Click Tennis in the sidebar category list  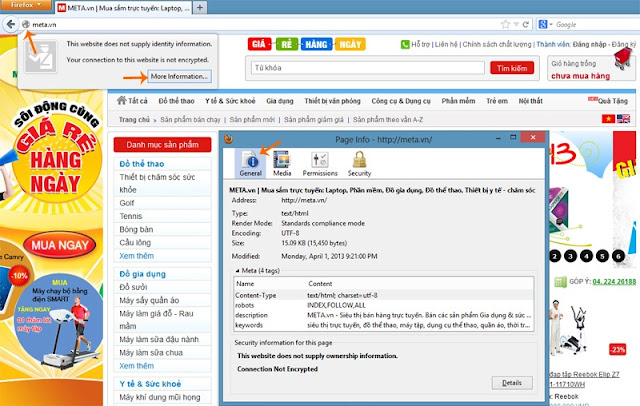point(131,216)
